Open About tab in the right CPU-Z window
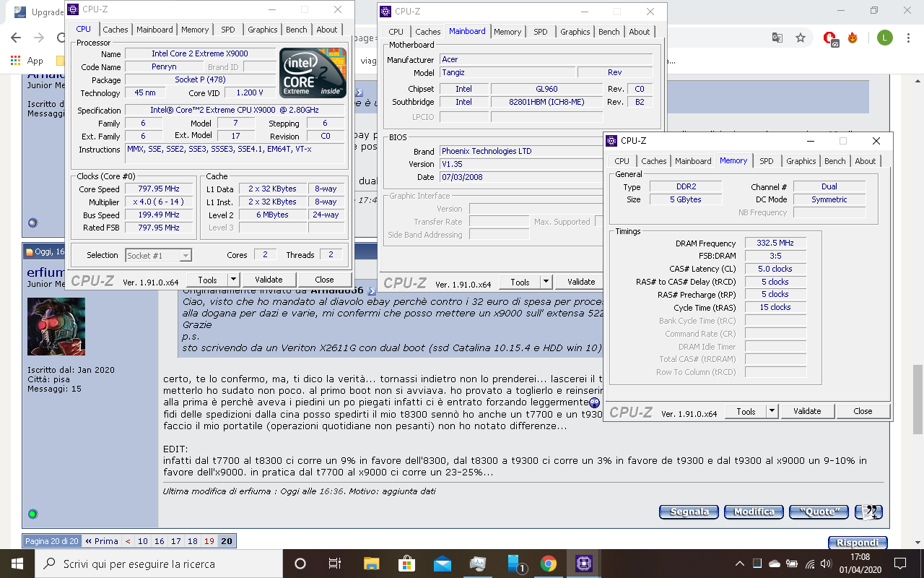 point(865,161)
